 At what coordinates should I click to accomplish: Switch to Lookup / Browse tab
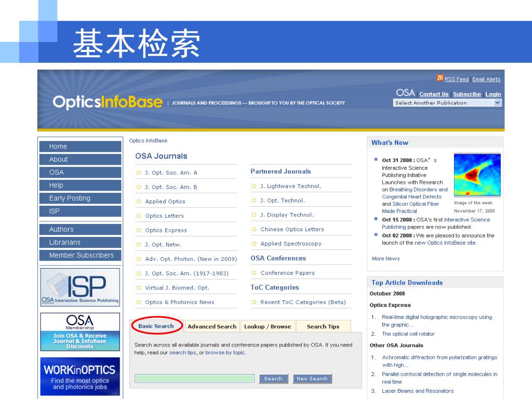268,326
